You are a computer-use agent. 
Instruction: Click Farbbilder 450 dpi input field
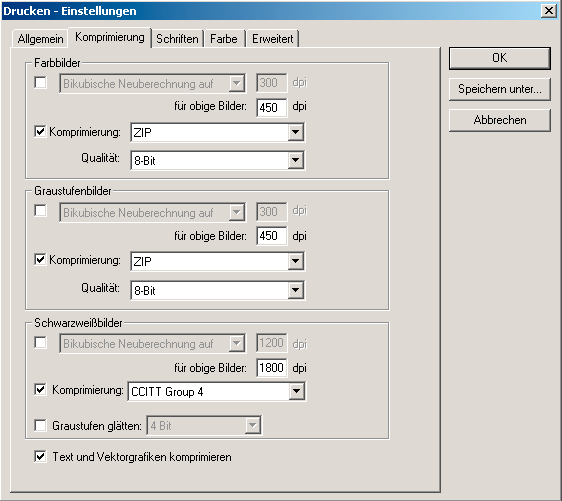pos(272,107)
